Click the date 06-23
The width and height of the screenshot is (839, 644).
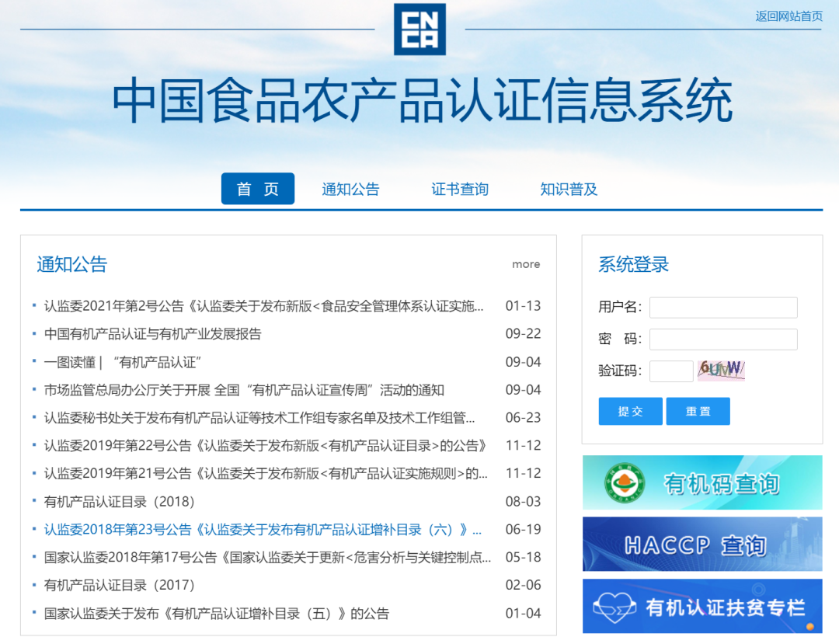pos(524,418)
